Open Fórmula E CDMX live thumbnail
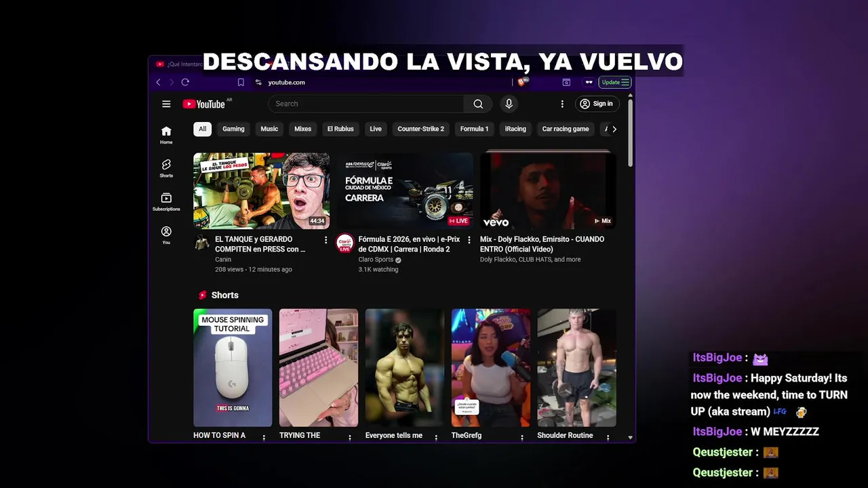Viewport: 868px width, 488px height. tap(405, 190)
